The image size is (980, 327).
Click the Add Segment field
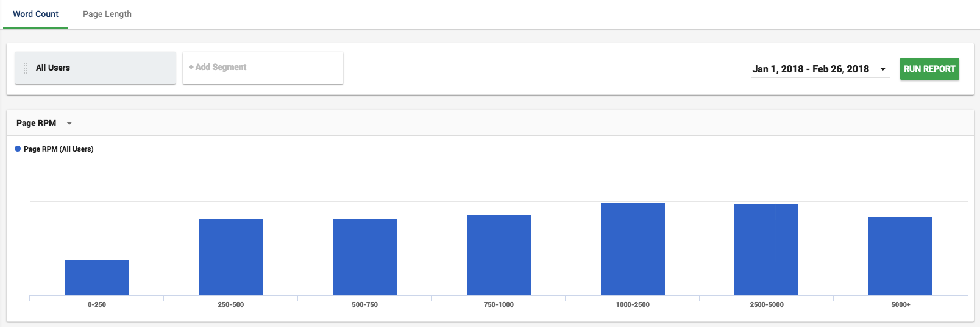(x=263, y=68)
